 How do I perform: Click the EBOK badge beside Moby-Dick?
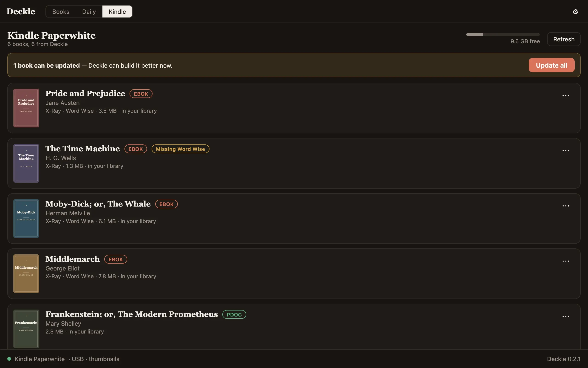pos(167,204)
